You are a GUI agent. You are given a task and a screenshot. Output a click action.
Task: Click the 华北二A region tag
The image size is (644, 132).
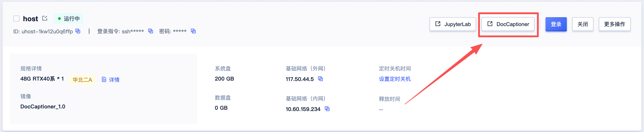coord(82,80)
